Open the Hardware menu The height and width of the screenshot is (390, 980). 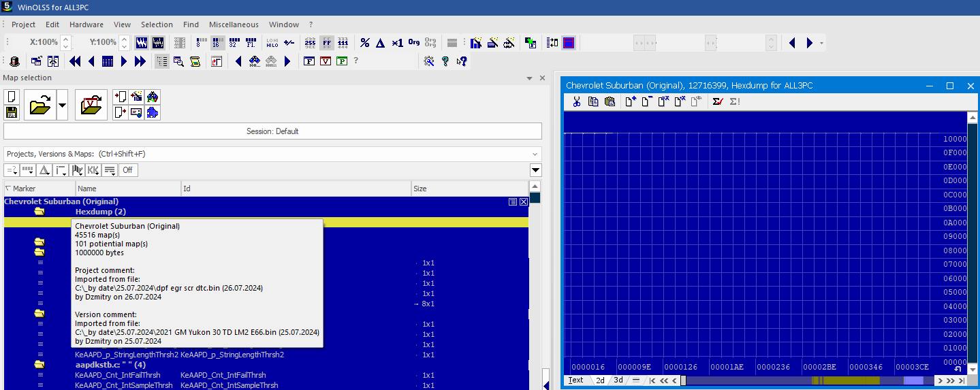pos(86,25)
